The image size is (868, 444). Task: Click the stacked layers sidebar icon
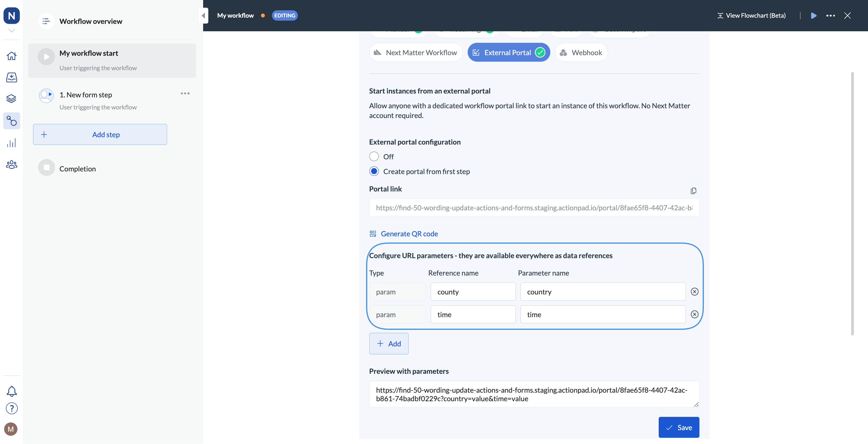12,99
